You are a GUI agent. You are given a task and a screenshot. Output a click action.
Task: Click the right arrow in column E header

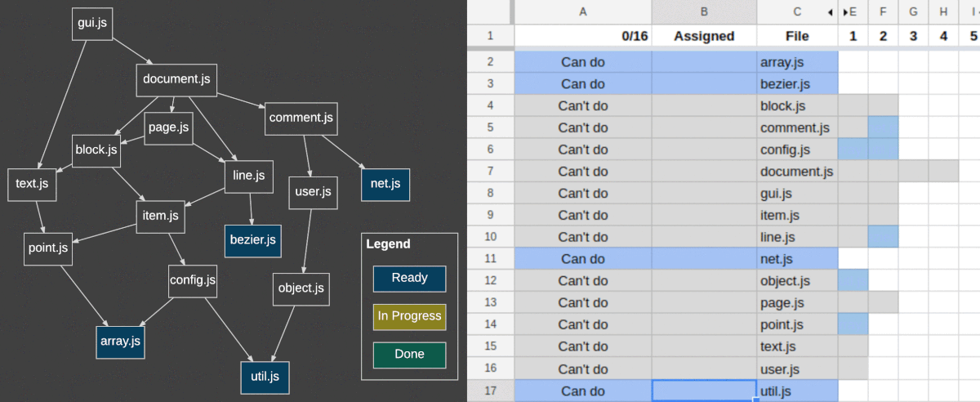(x=844, y=12)
